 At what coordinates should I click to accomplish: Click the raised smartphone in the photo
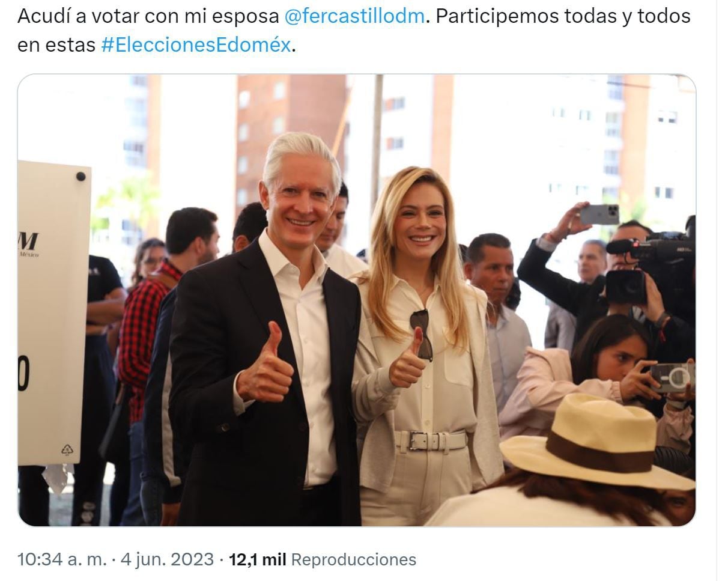599,214
